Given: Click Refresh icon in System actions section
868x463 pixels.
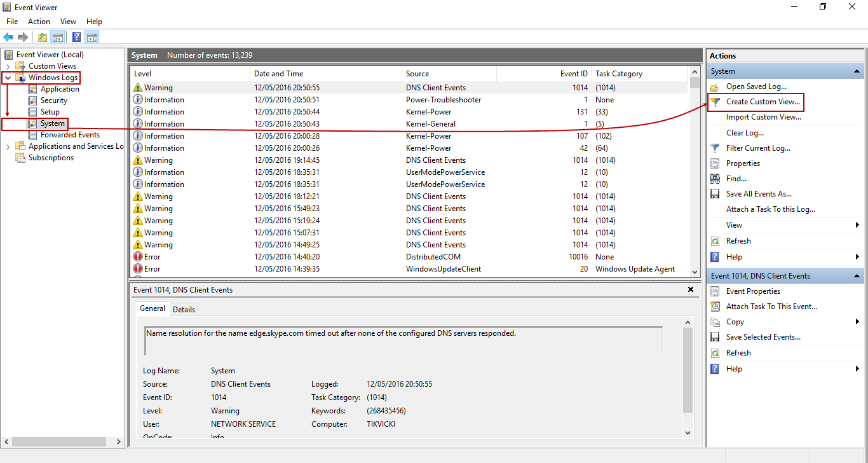Looking at the screenshot, I should tap(715, 241).
